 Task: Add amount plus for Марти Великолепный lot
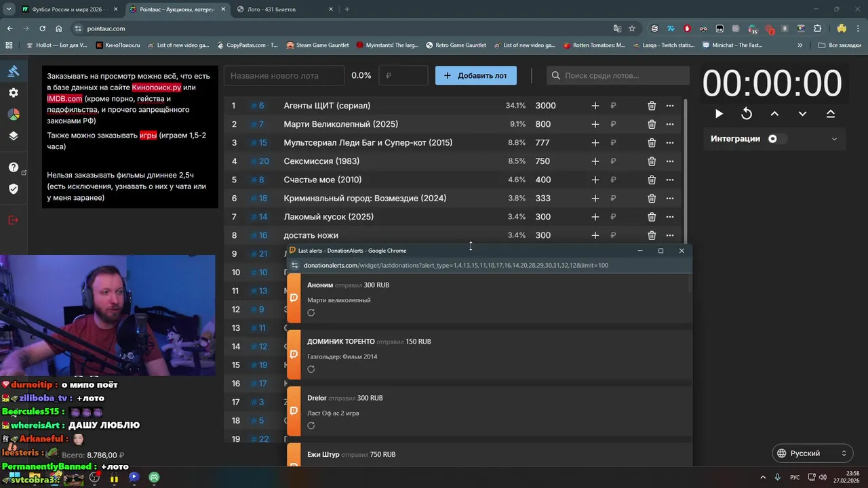pyautogui.click(x=595, y=124)
